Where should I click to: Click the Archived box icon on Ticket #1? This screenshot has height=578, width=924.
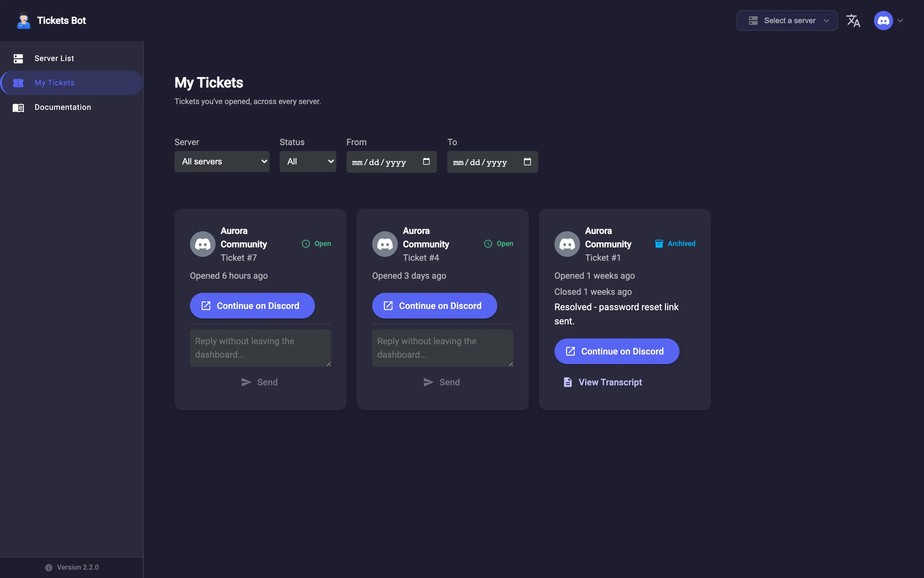tap(659, 244)
